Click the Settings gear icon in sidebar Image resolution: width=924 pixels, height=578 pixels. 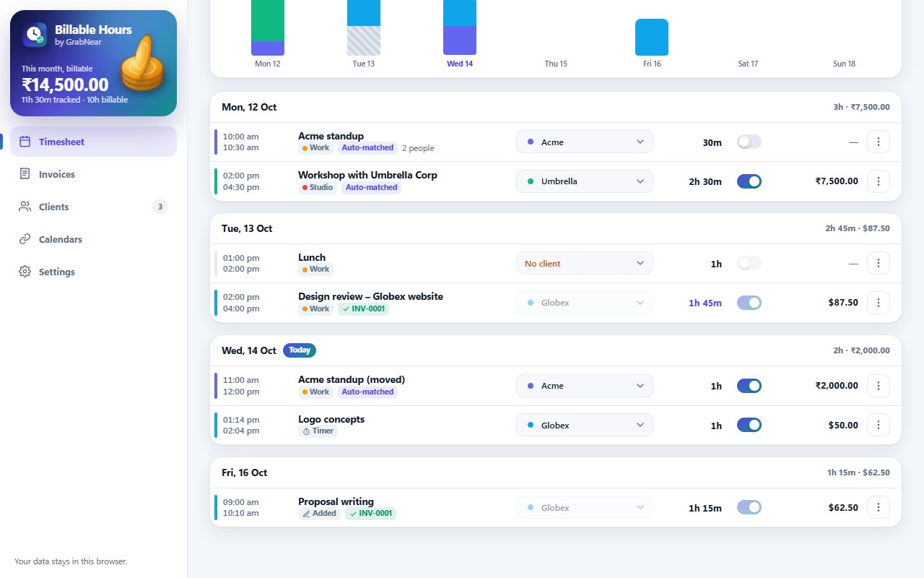click(25, 272)
